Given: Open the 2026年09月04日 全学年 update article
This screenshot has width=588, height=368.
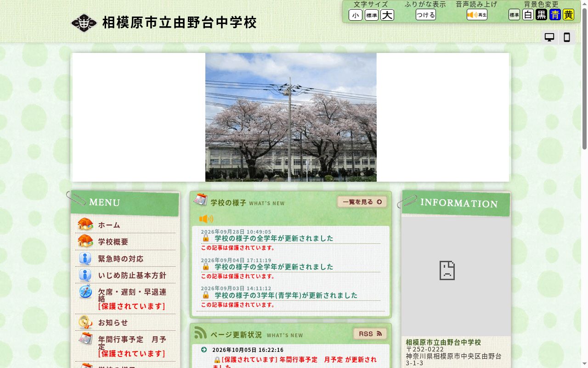Looking at the screenshot, I should coord(274,267).
